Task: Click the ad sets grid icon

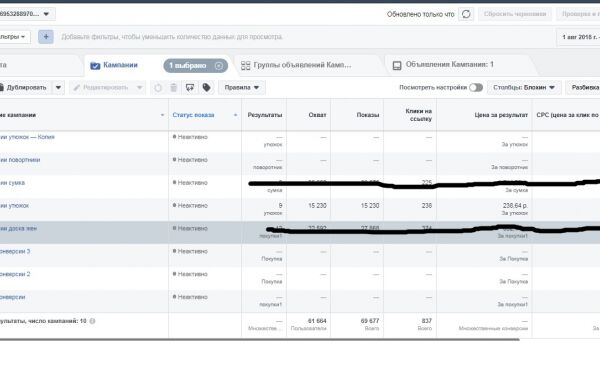Action: click(x=246, y=65)
